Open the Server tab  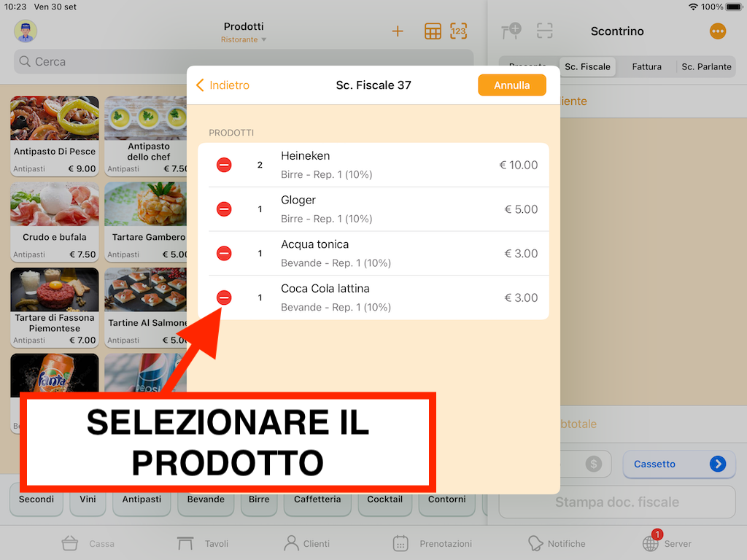pos(666,542)
